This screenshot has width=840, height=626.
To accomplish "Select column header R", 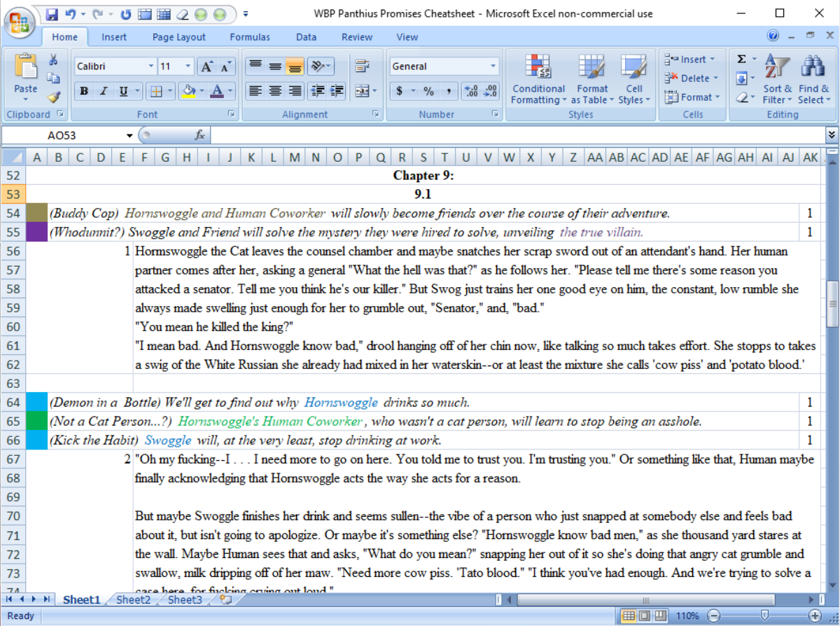I will (x=402, y=158).
